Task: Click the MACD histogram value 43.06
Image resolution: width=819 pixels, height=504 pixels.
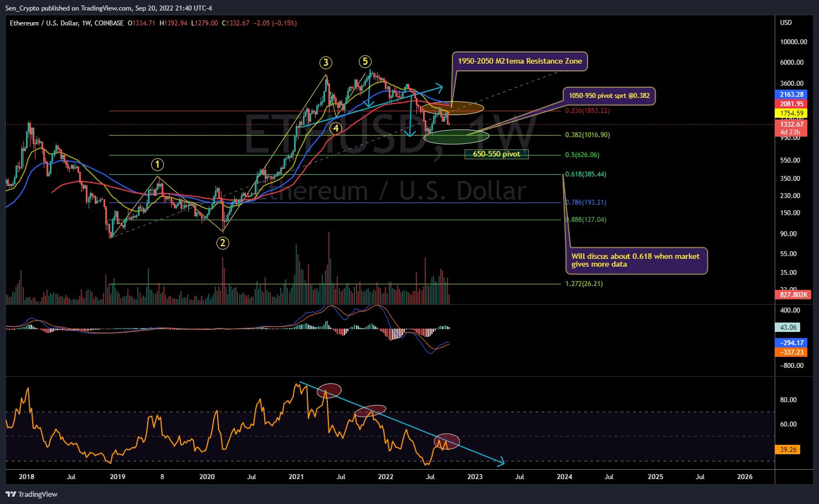Action: point(787,328)
